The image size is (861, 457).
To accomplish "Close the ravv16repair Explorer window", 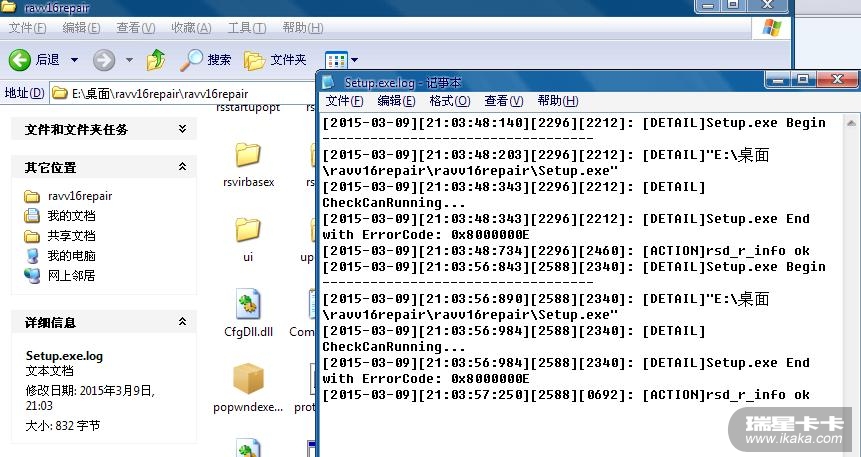I will [x=767, y=5].
